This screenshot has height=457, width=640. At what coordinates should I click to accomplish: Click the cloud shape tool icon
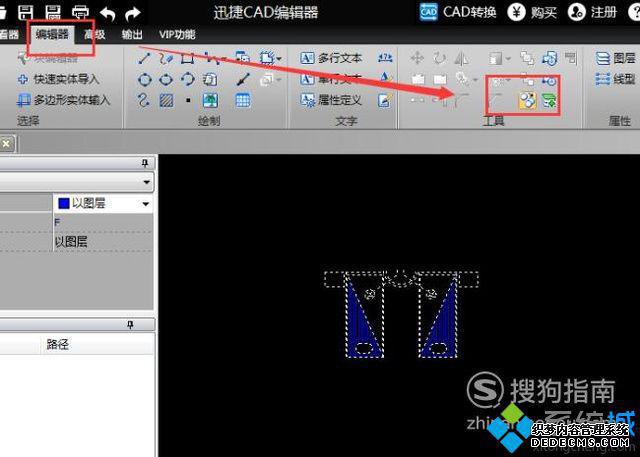(x=210, y=79)
